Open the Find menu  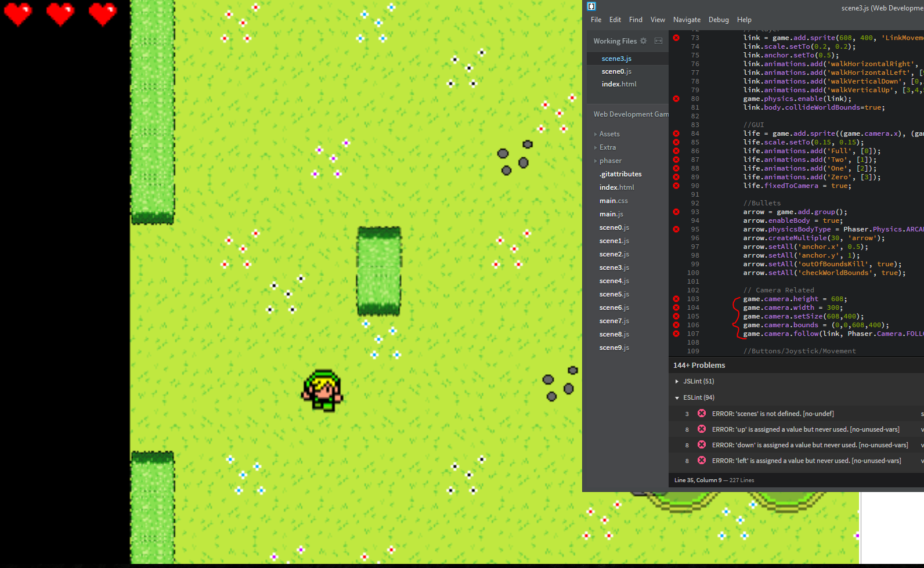tap(636, 20)
